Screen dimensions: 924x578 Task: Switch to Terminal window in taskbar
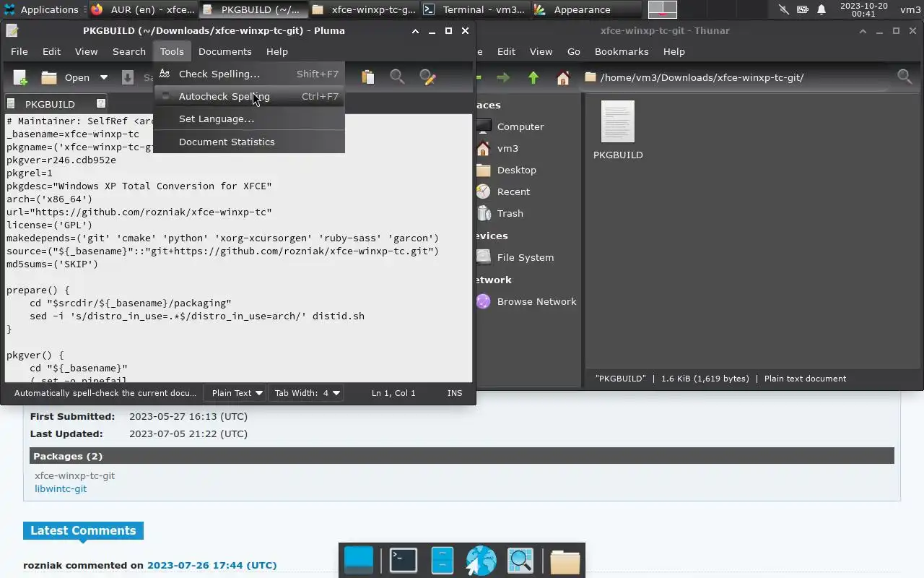(x=474, y=9)
